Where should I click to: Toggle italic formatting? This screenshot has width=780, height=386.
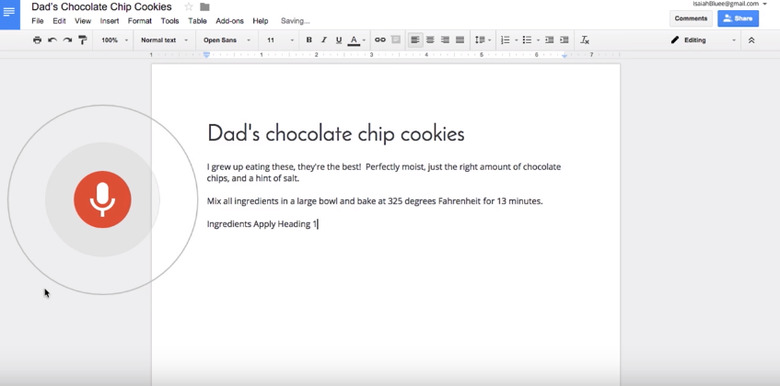324,40
